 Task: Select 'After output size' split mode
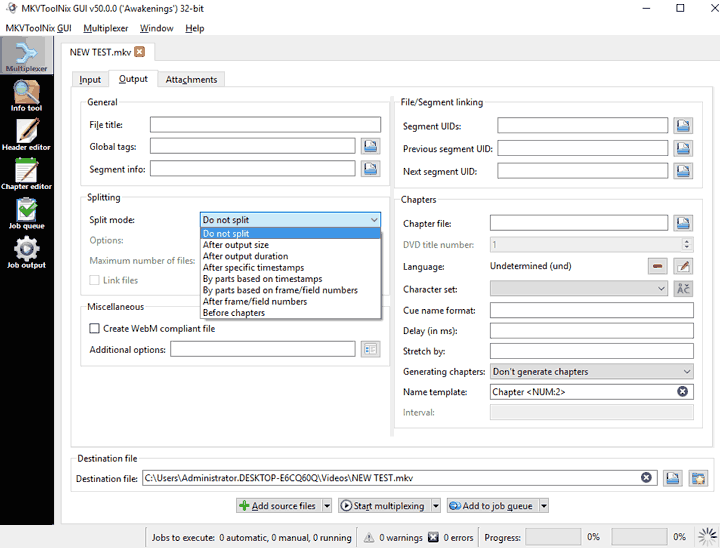tap(235, 245)
